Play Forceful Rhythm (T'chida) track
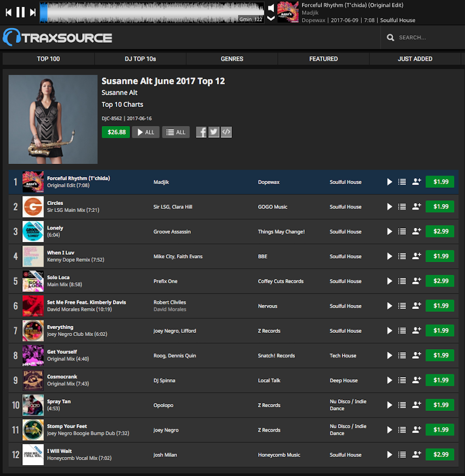The image size is (465, 476). click(389, 182)
